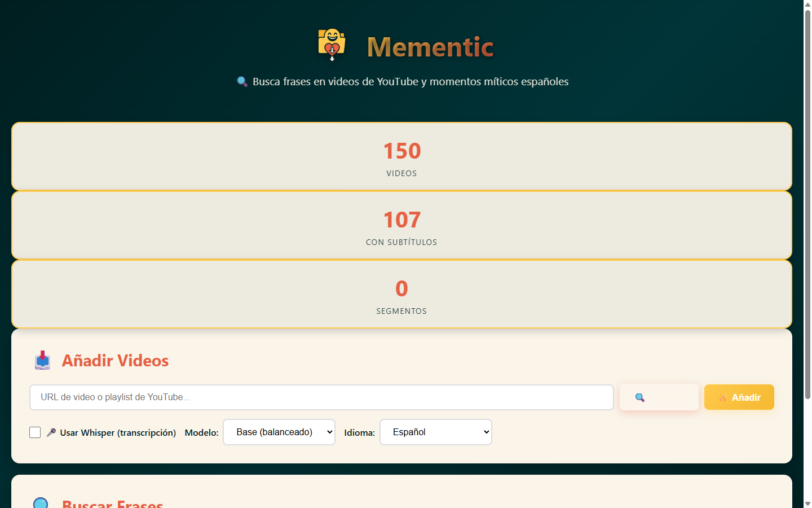
Task: Click the Modelo: label
Action: [x=201, y=432]
